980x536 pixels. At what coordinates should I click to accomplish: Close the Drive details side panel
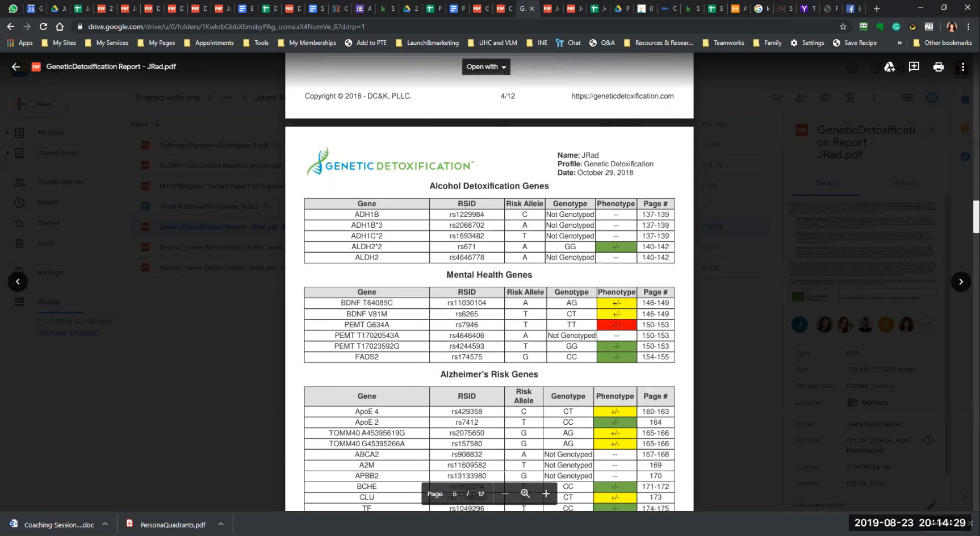click(932, 130)
